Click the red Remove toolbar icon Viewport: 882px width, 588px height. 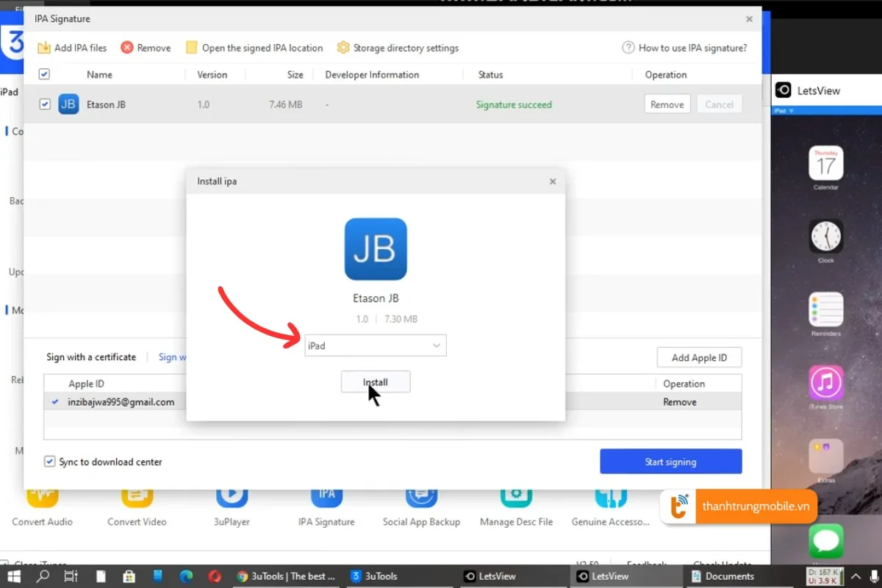coord(127,48)
